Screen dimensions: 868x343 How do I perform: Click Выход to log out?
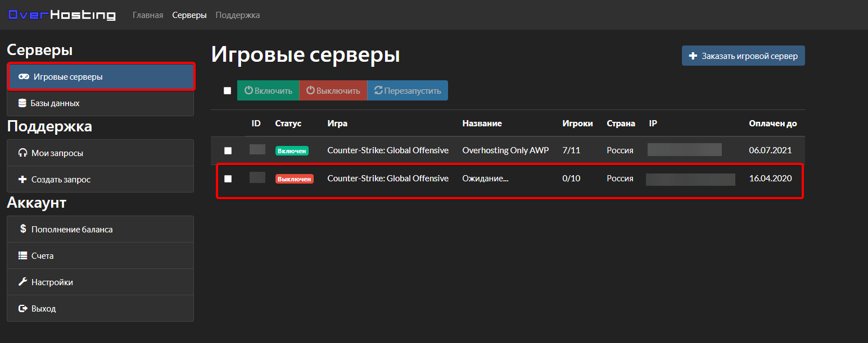click(x=101, y=308)
